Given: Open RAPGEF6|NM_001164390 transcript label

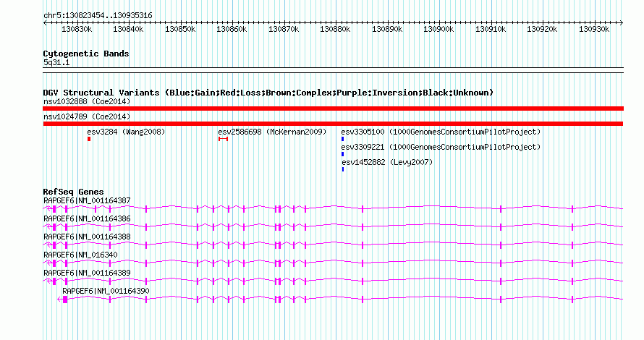Looking at the screenshot, I should [106, 291].
